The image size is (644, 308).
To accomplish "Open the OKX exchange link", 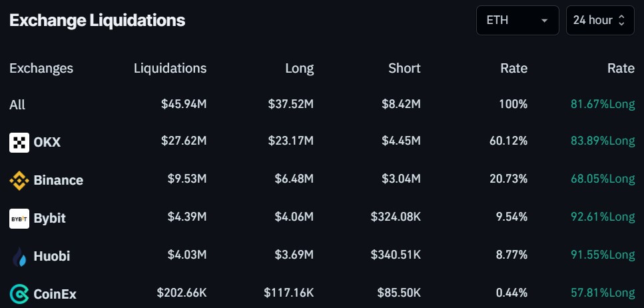I will (x=47, y=142).
